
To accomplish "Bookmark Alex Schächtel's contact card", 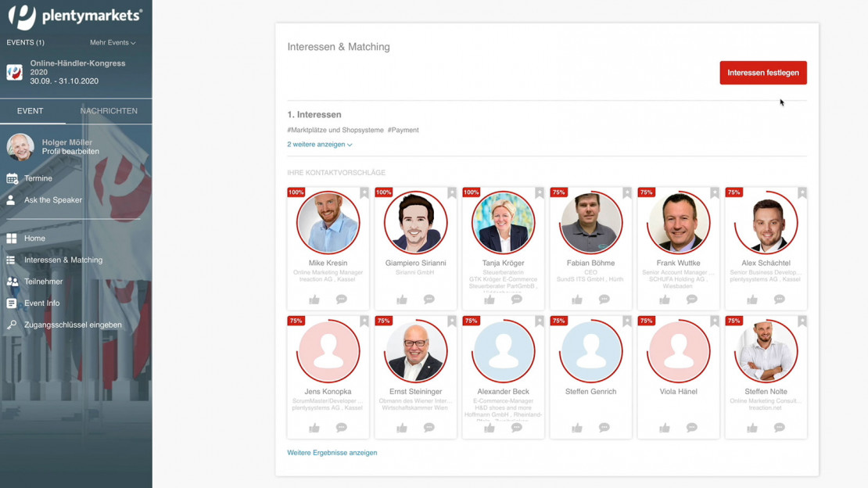I will coord(802,192).
